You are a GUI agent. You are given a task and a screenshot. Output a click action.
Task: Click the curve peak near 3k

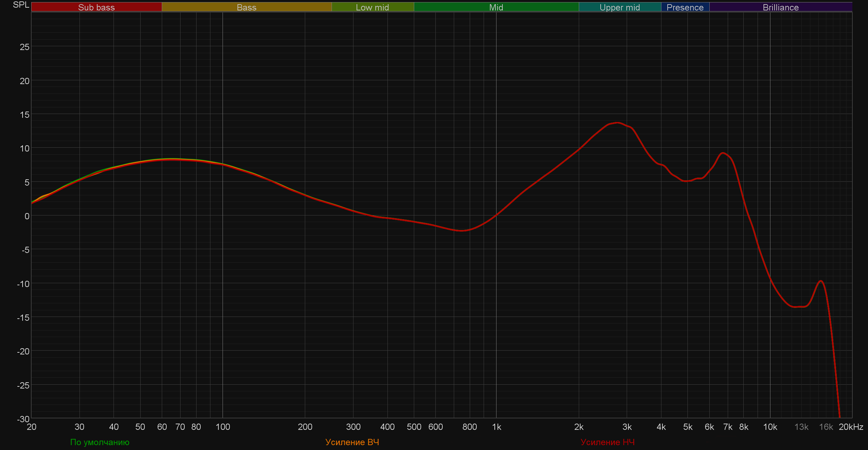617,123
